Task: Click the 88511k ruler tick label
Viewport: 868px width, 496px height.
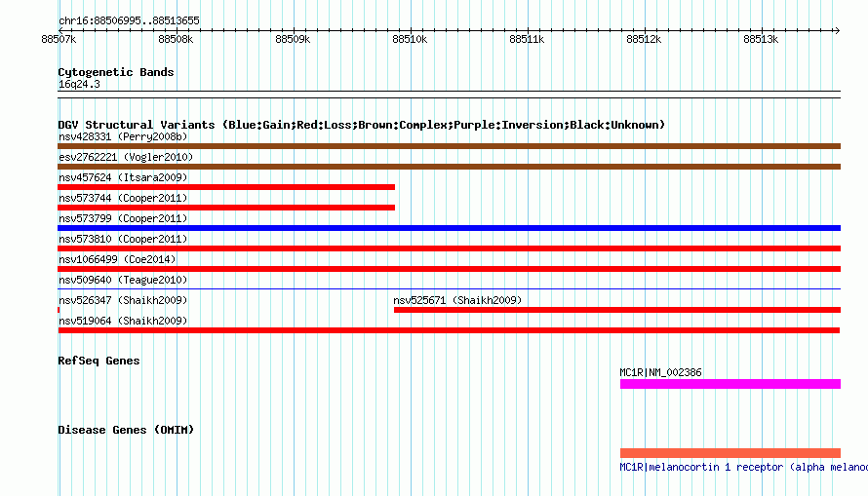Action: click(527, 39)
